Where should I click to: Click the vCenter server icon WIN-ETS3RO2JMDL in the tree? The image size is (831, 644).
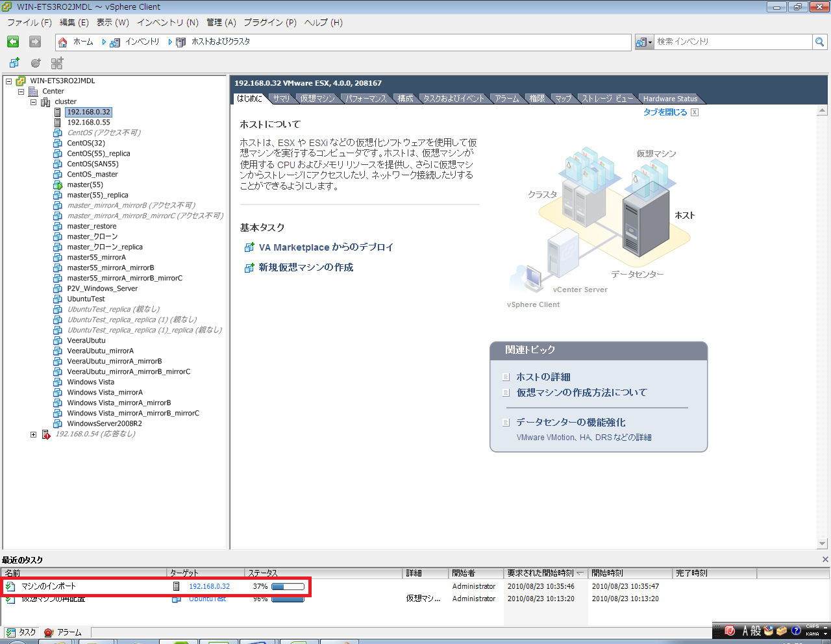tap(21, 81)
